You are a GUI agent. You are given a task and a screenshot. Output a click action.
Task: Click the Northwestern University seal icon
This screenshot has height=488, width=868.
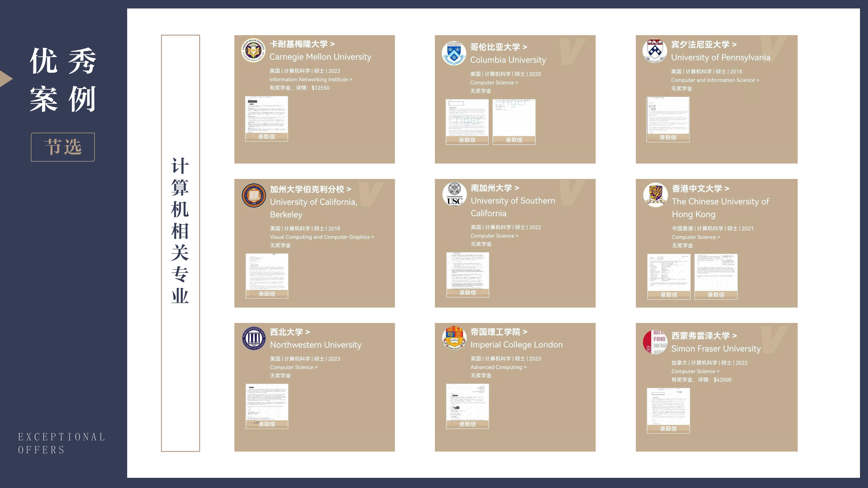coord(254,339)
